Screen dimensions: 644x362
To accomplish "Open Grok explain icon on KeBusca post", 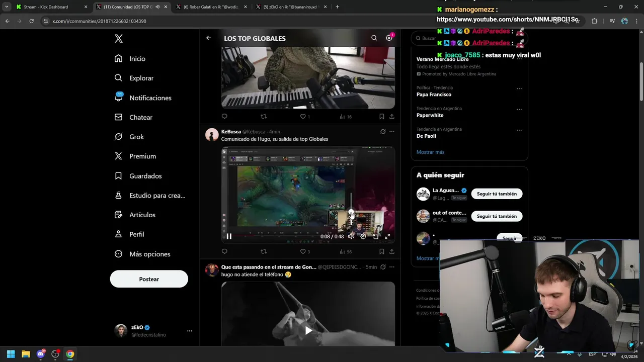I will click(x=383, y=132).
